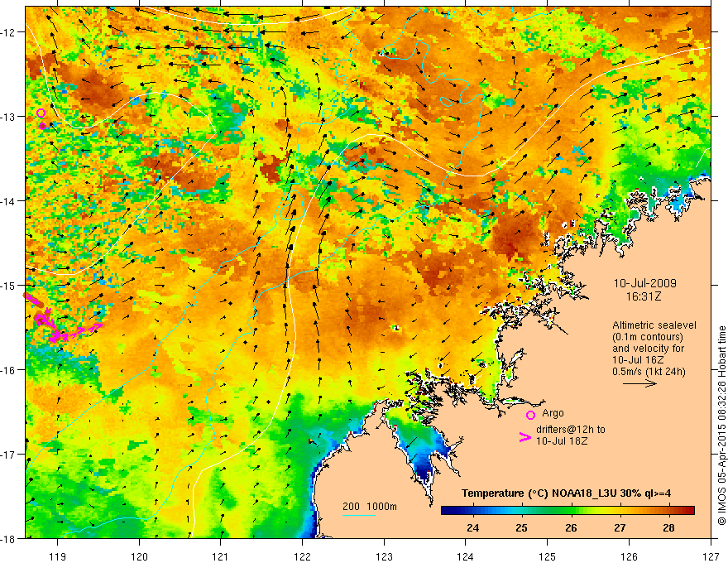
Task: Click the longitude axis label '127'
Action: point(711,556)
